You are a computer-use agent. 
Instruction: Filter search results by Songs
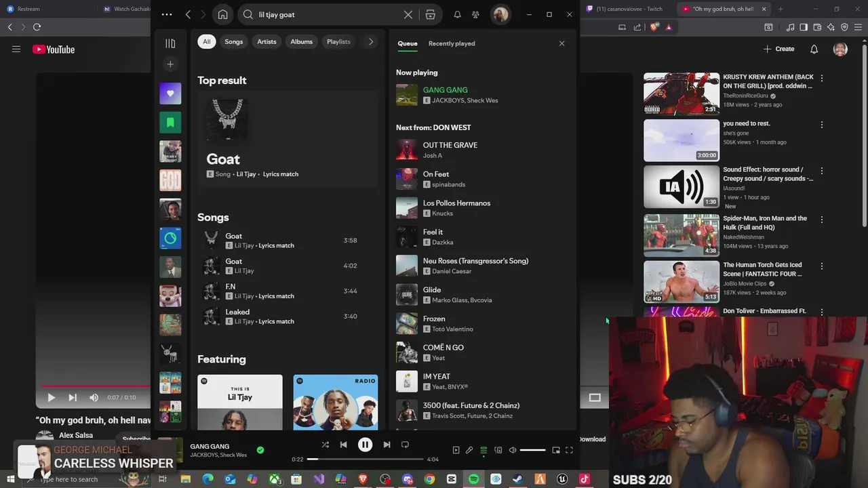234,41
